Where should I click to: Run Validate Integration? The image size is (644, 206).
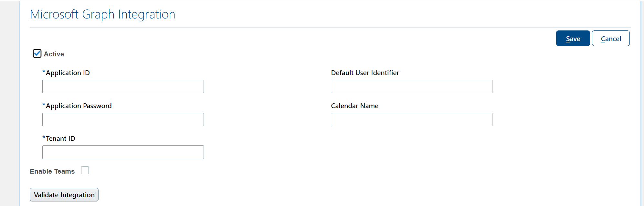[x=64, y=194]
